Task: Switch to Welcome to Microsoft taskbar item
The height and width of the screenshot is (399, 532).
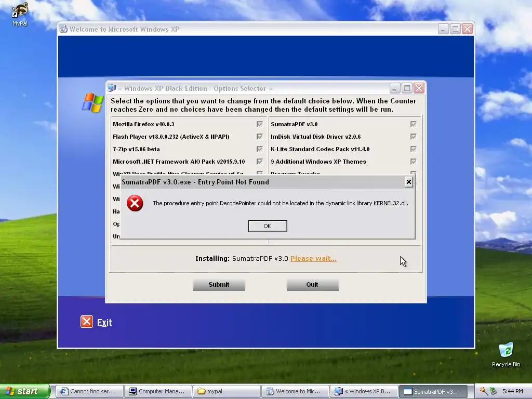Action: (x=295, y=391)
